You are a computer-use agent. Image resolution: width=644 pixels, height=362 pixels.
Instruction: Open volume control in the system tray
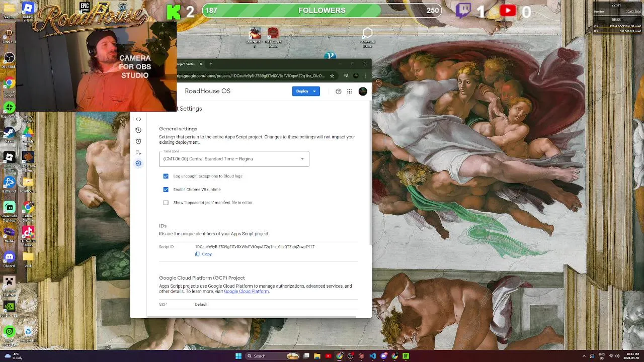pyautogui.click(x=617, y=356)
